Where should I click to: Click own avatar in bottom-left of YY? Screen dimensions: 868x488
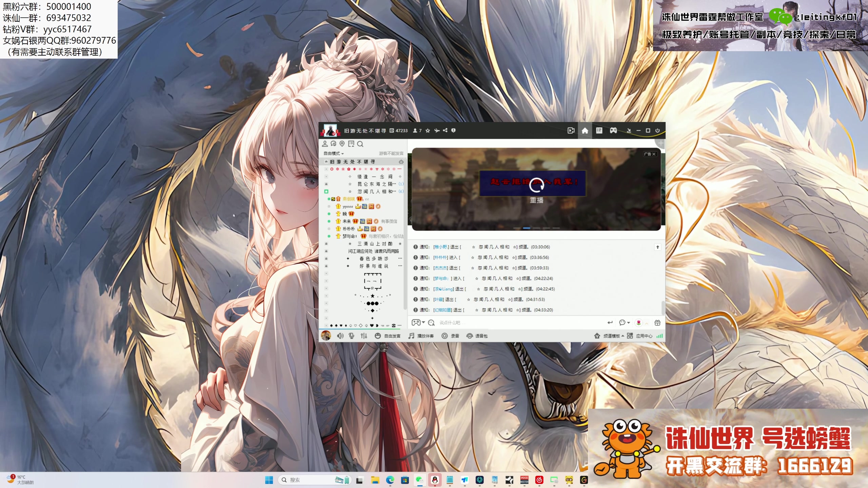[326, 335]
